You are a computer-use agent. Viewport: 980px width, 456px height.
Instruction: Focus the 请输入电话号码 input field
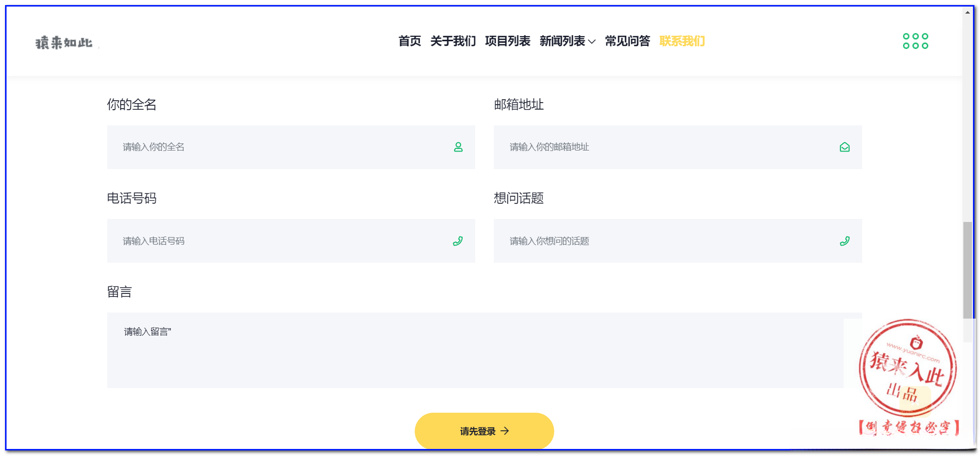tap(282, 241)
